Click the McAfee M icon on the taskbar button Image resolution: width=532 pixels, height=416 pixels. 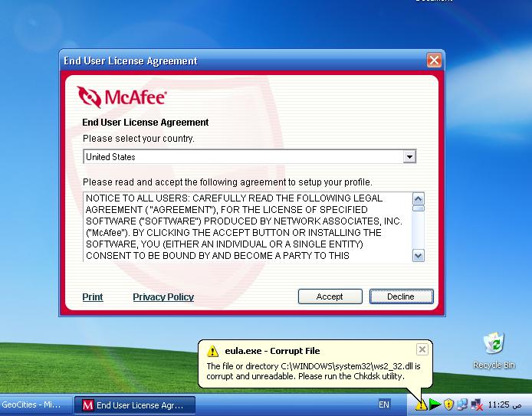pyautogui.click(x=88, y=405)
